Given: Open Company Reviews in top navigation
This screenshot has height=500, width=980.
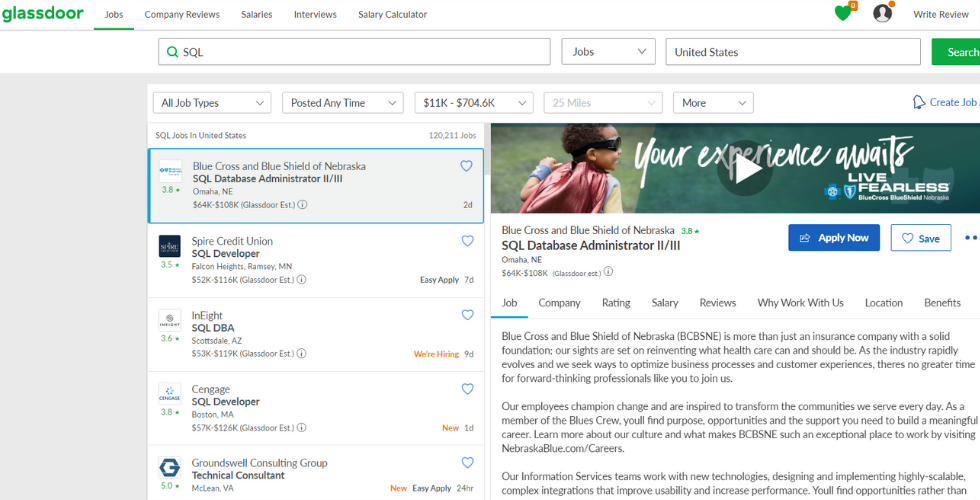Looking at the screenshot, I should [182, 14].
